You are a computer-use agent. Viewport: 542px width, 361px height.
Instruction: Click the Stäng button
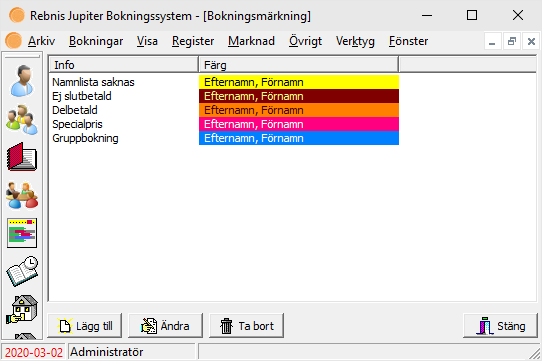(x=501, y=326)
